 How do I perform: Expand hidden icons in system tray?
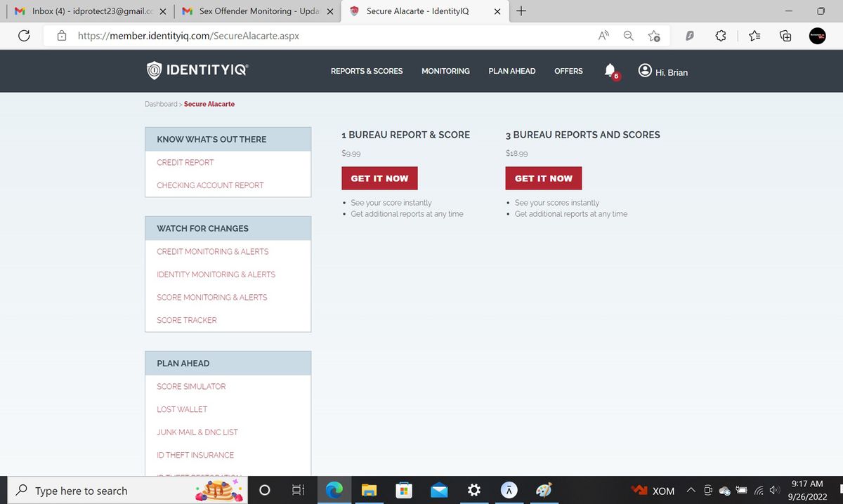[691, 489]
